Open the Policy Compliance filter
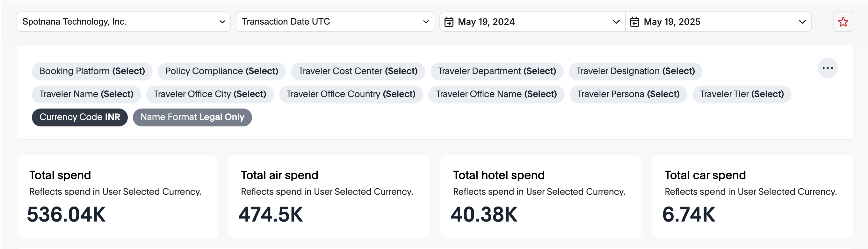 [x=222, y=71]
